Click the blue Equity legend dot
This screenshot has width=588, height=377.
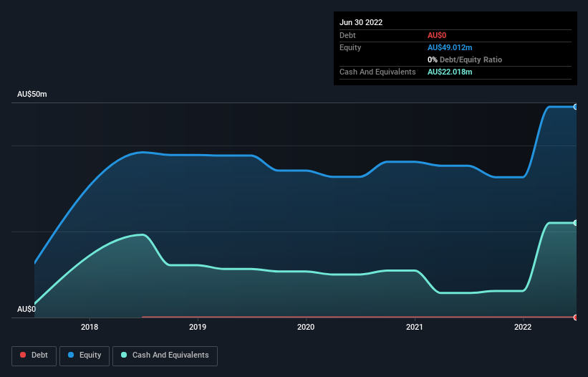(x=71, y=355)
